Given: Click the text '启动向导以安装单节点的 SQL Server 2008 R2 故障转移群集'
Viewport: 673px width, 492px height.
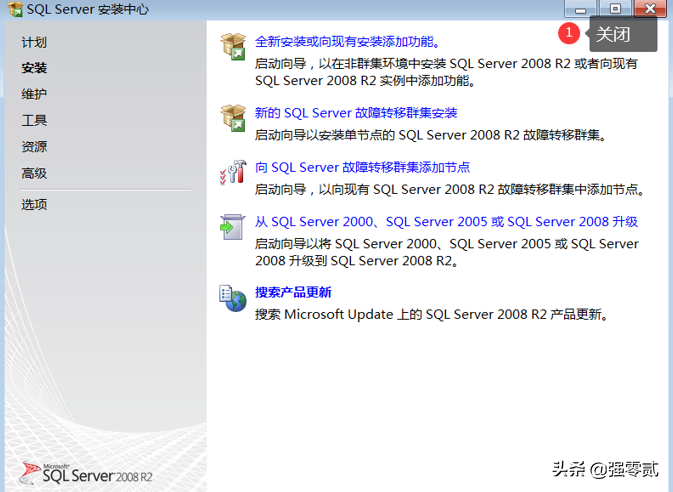Looking at the screenshot, I should 430,135.
